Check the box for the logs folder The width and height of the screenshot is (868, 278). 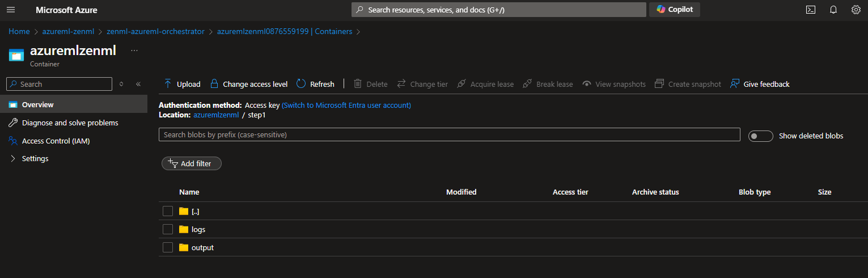tap(168, 229)
